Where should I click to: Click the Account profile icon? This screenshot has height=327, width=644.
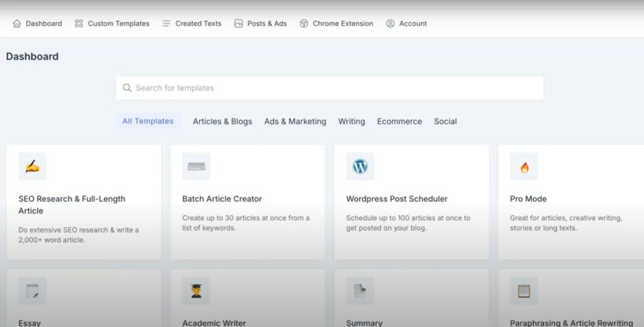(x=390, y=23)
